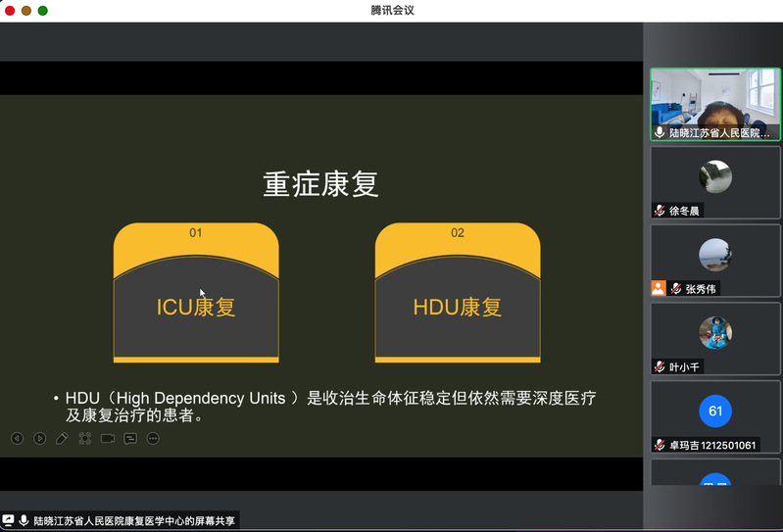Click the focus frame slide-view icon
This screenshot has width=783, height=532.
[x=85, y=439]
